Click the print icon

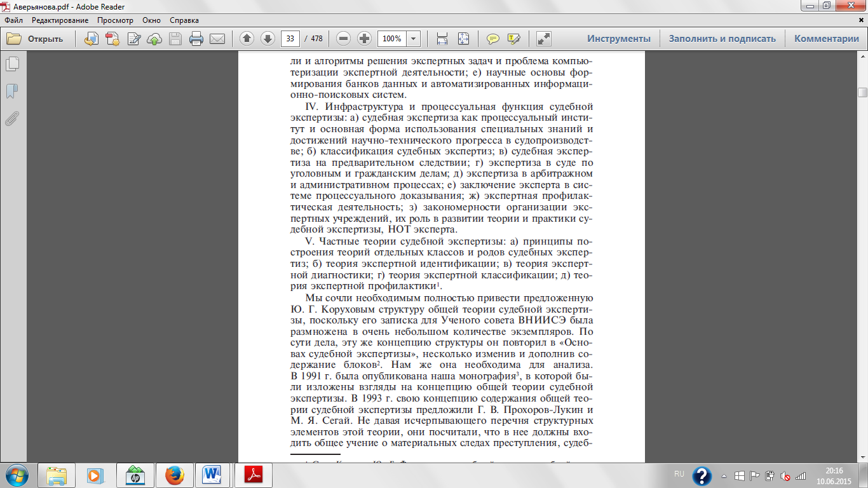click(x=196, y=39)
